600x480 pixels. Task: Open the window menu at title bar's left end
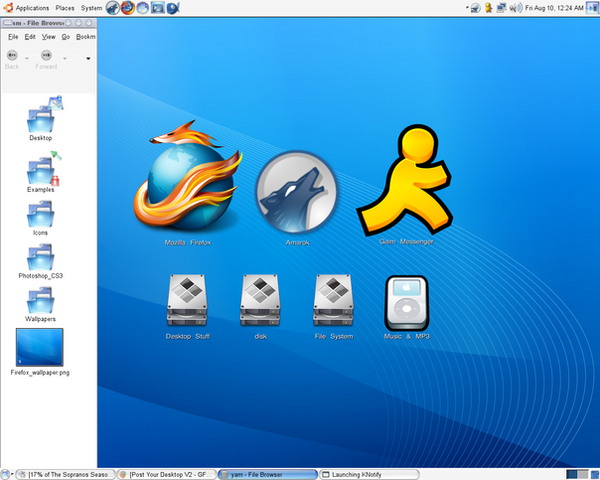[x=7, y=23]
